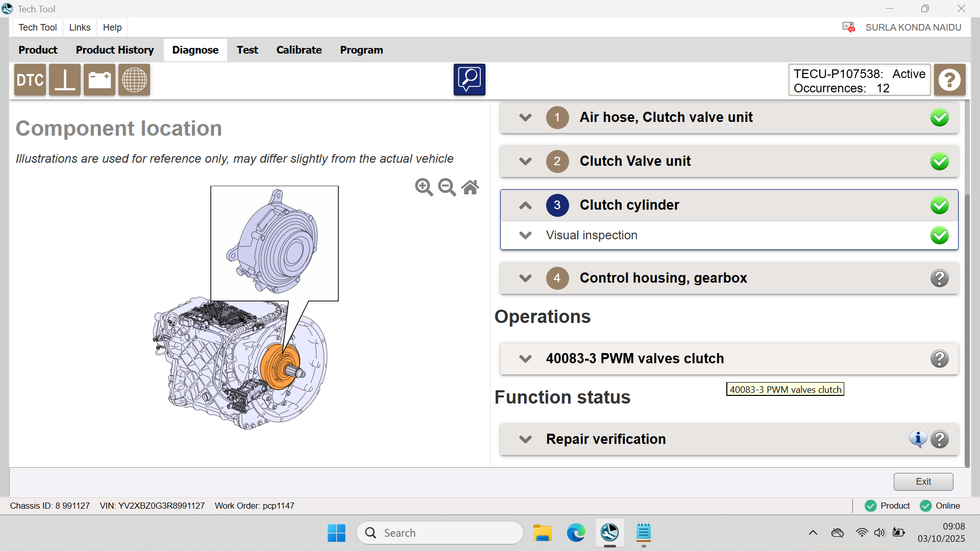Click the blue magnifier search icon
Image resolution: width=980 pixels, height=551 pixels.
[470, 80]
